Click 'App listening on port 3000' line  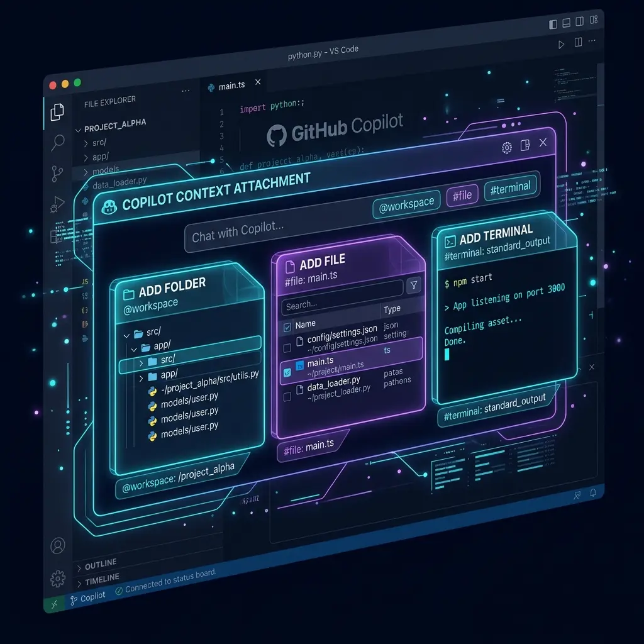pyautogui.click(x=505, y=297)
